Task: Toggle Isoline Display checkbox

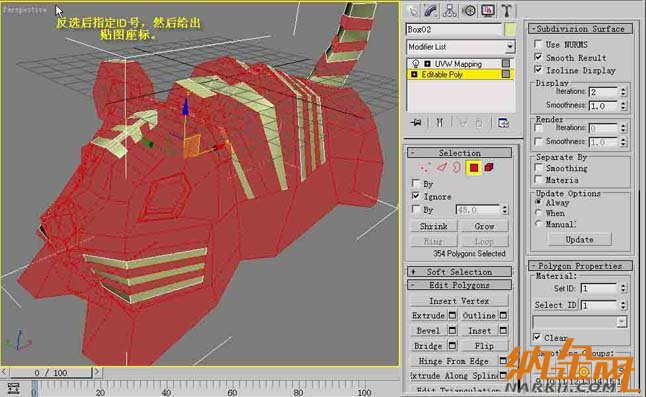Action: coord(538,69)
